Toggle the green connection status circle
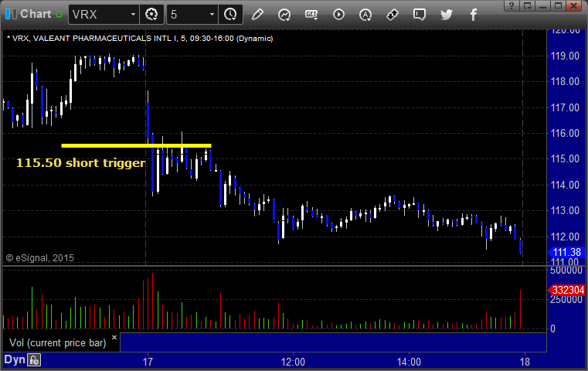The image size is (588, 371). click(x=59, y=15)
